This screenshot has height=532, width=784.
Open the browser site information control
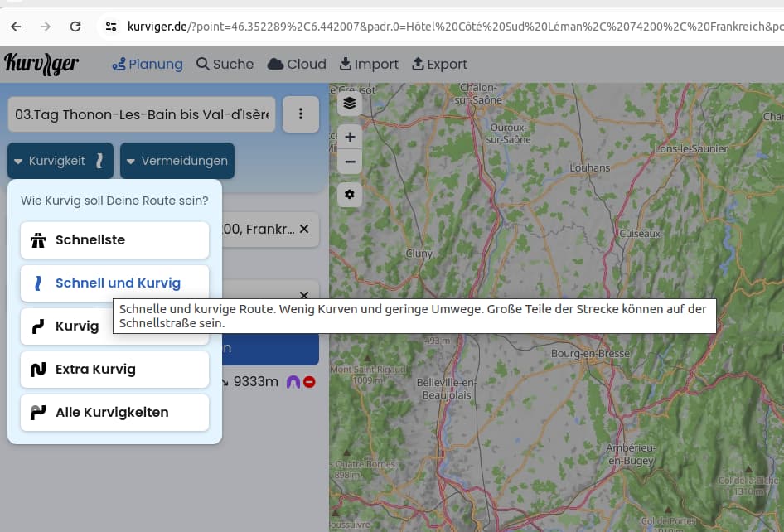[x=111, y=27]
